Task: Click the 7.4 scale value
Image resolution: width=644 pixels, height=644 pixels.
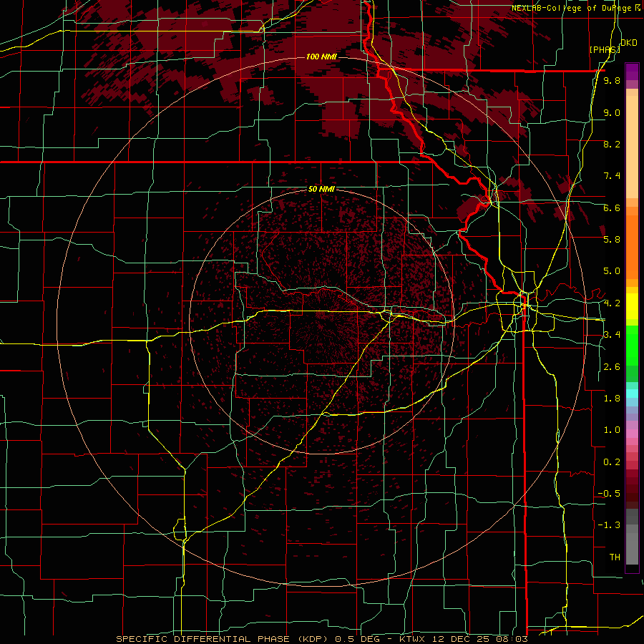Action: pos(612,176)
